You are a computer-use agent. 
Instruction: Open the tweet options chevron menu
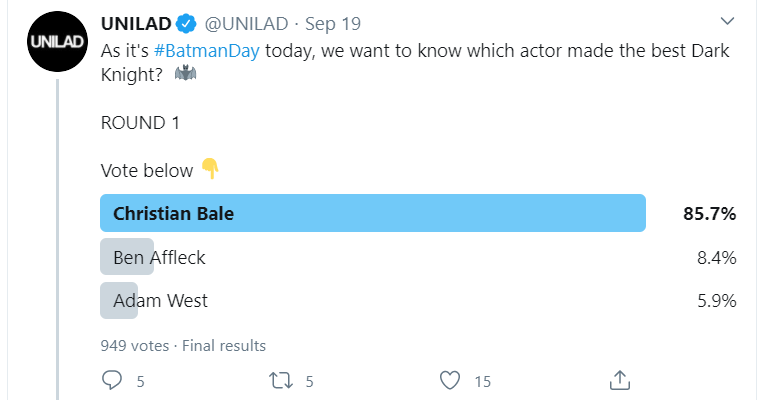pyautogui.click(x=728, y=21)
